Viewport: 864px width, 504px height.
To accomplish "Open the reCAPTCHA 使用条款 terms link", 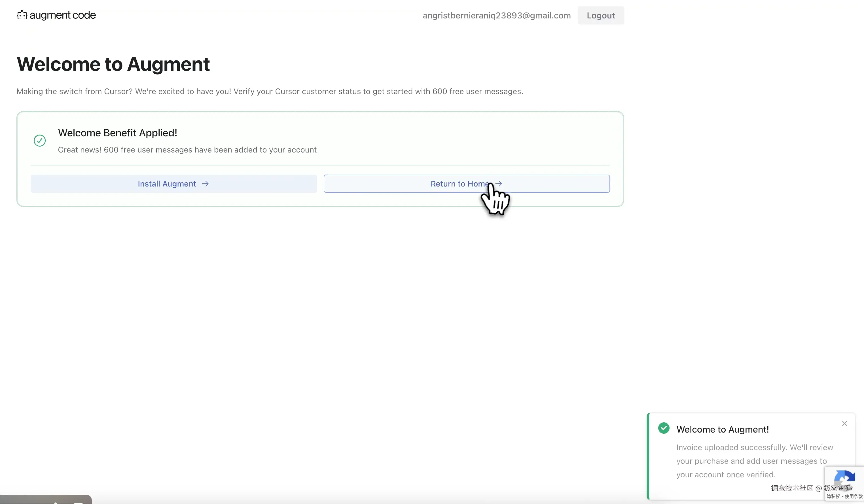I will click(854, 496).
